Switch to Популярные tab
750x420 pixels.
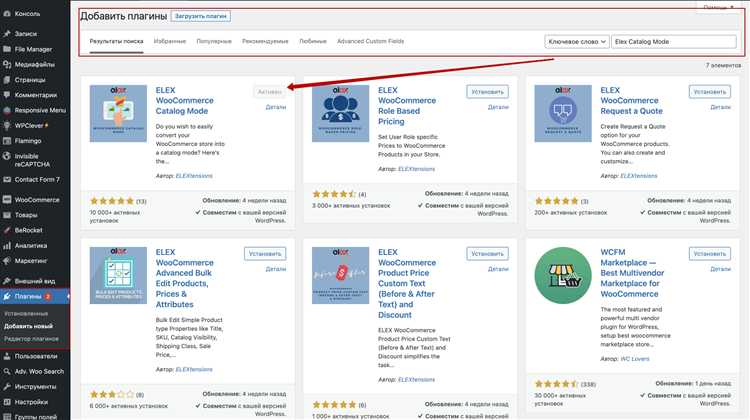(214, 42)
